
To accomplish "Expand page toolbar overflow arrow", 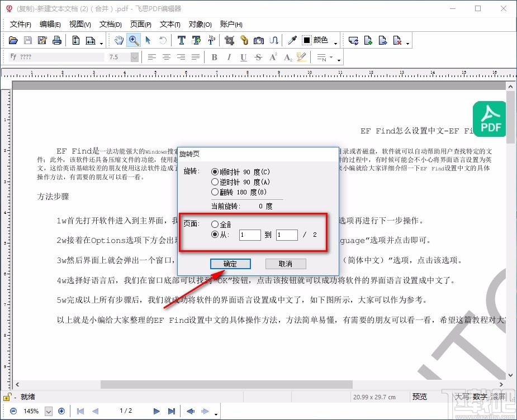I will [408, 44].
